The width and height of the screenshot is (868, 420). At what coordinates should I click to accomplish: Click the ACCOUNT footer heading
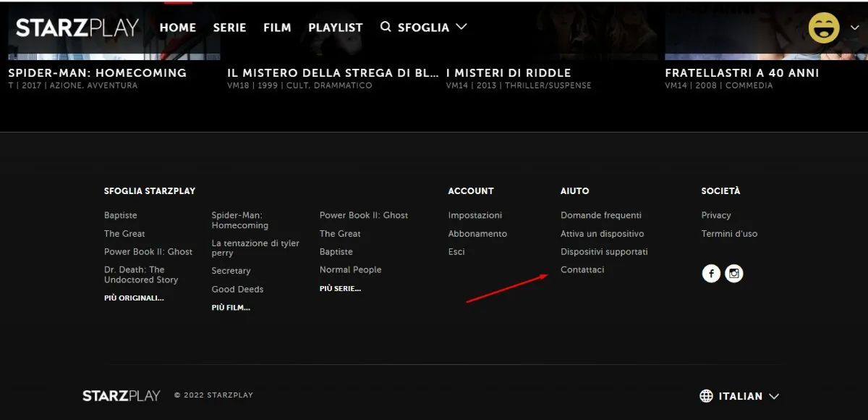[471, 191]
